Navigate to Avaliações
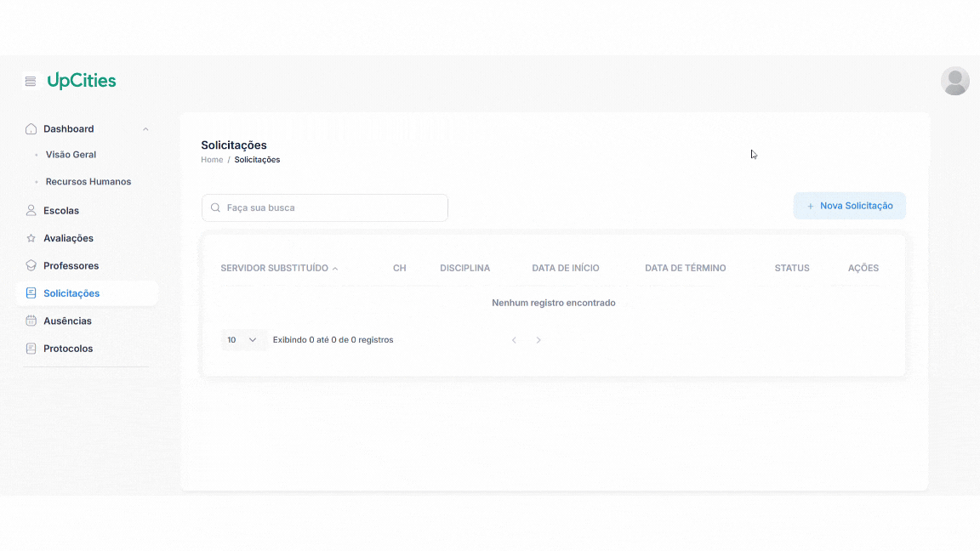Viewport: 980px width, 551px height. coord(68,238)
